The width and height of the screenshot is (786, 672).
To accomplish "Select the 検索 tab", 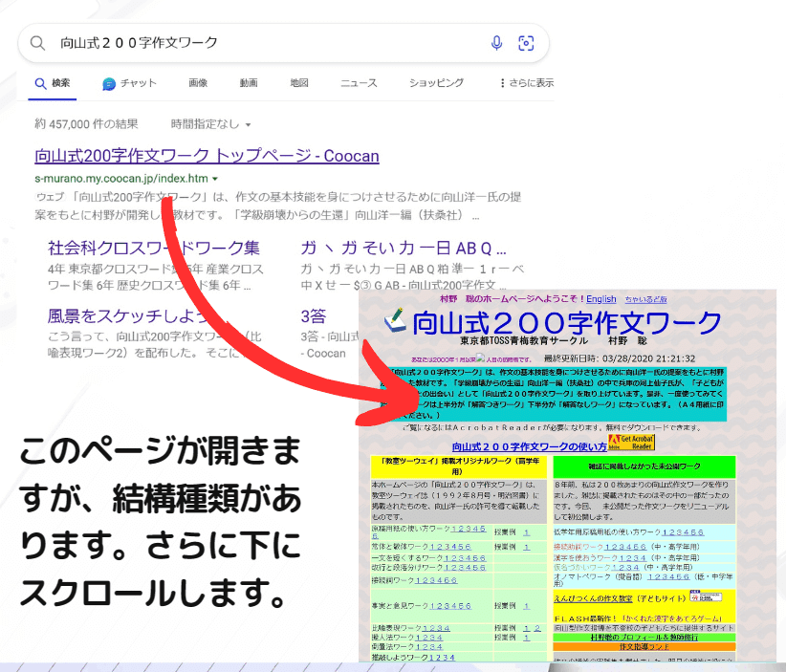I will point(53,83).
